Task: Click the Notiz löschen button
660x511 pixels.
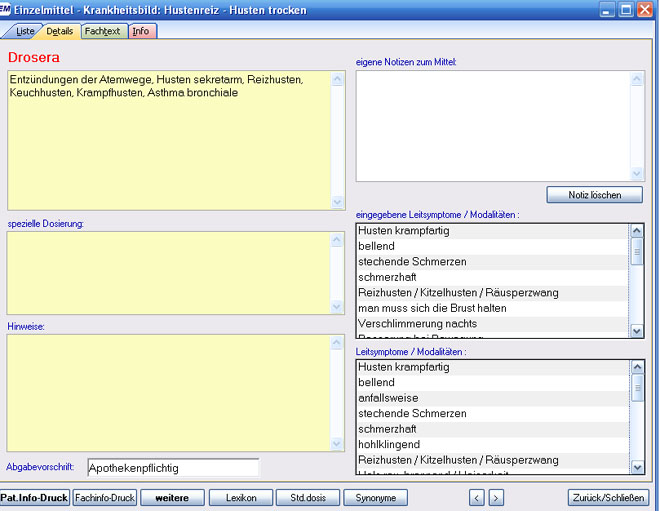Action: [x=594, y=195]
